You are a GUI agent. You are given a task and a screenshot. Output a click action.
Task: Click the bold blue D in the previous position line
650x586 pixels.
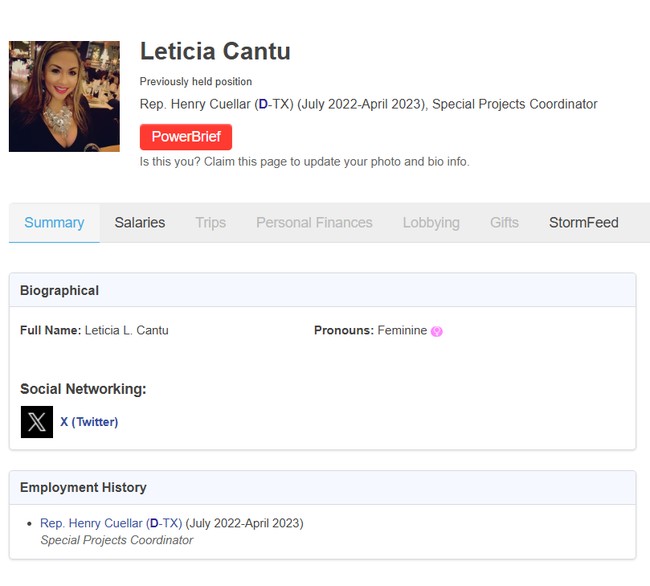pos(263,104)
